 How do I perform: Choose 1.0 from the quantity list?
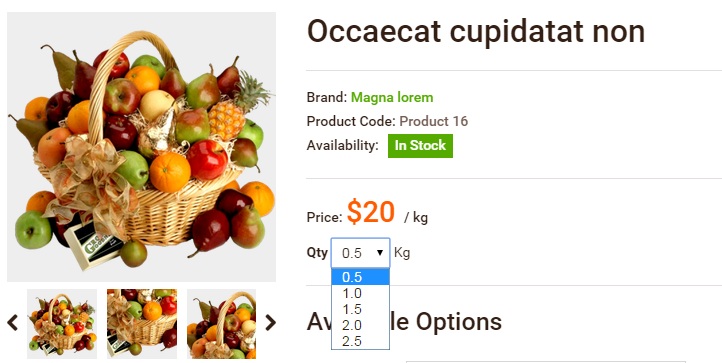pos(361,293)
